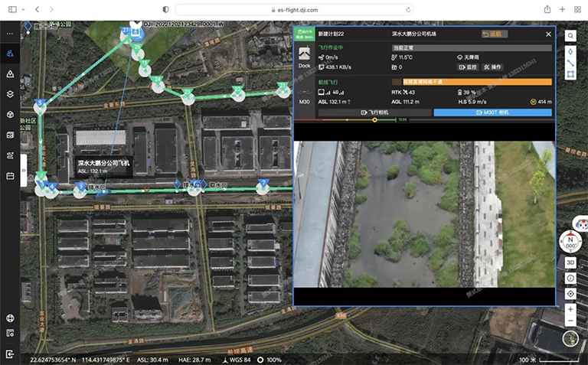Click the orange video network warning bar
This screenshot has height=365, width=588.
point(477,82)
